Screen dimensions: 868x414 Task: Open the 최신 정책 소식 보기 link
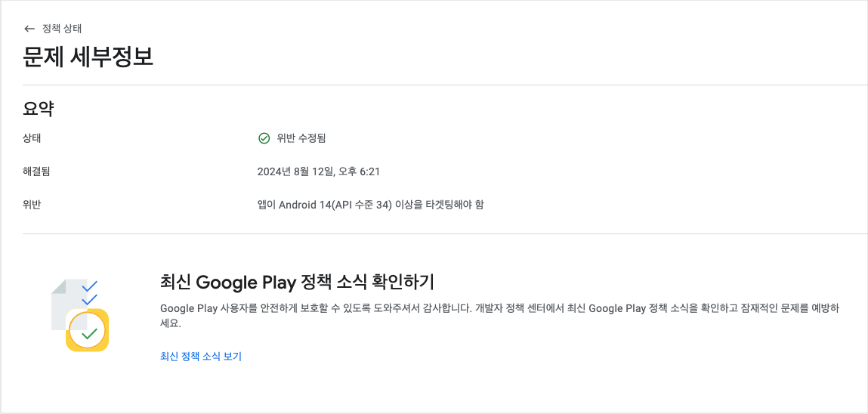pyautogui.click(x=201, y=357)
